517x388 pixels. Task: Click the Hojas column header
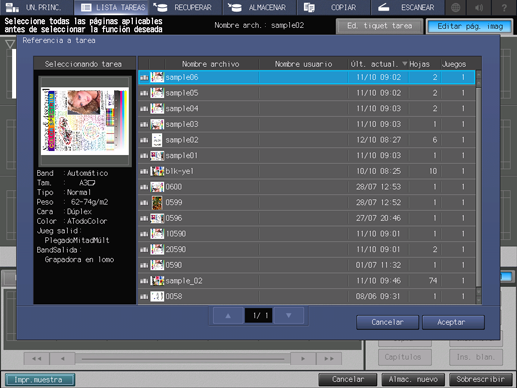pyautogui.click(x=420, y=64)
